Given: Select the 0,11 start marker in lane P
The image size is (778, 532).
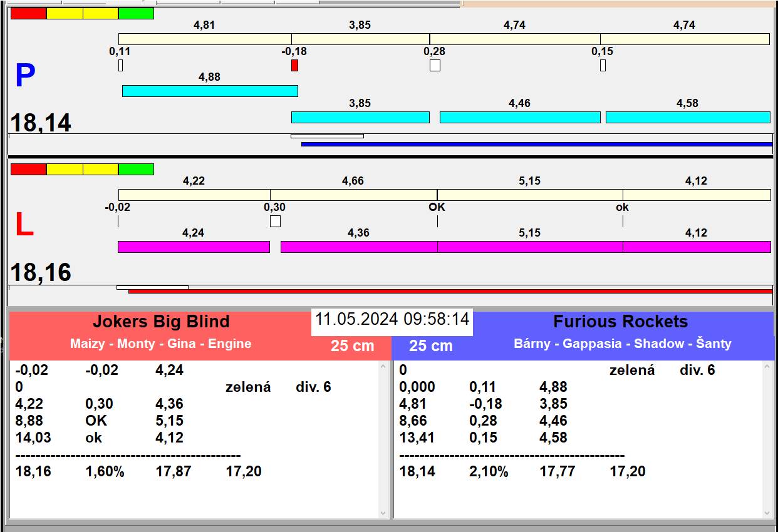Looking at the screenshot, I should 120,65.
